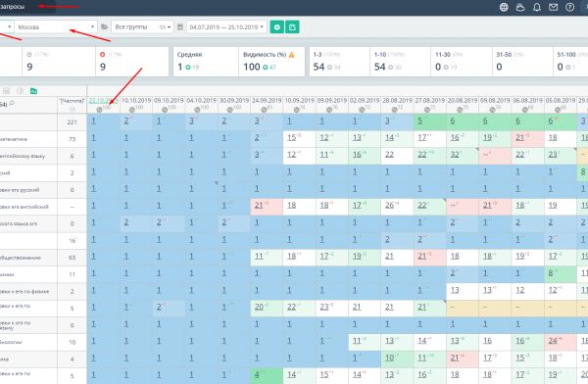Click grey snapshot icon under 24.09.2019
The height and width of the screenshot is (384, 588).
(x=264, y=110)
